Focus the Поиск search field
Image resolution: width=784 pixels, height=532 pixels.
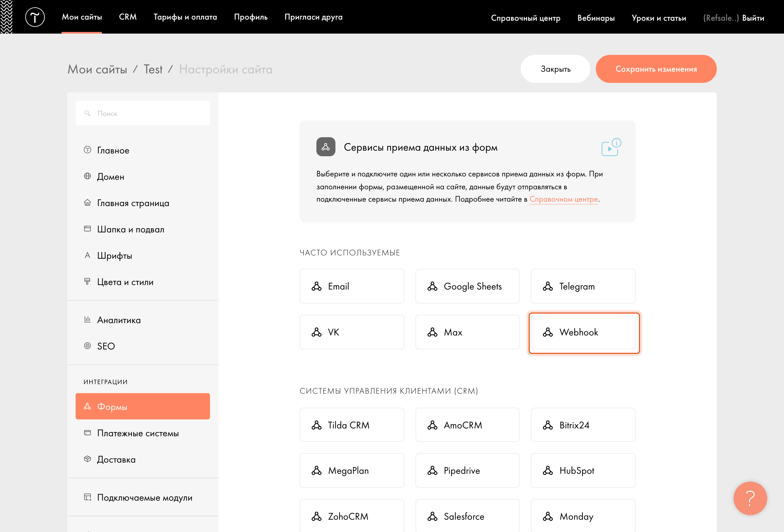click(x=143, y=113)
